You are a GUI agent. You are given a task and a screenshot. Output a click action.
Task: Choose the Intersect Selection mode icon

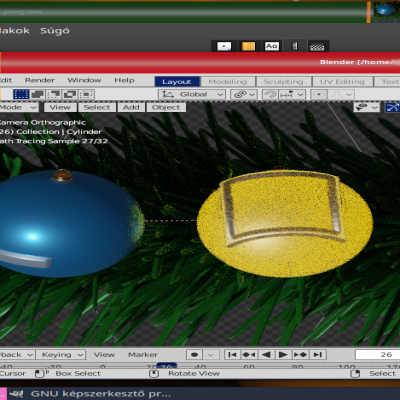tap(86, 94)
